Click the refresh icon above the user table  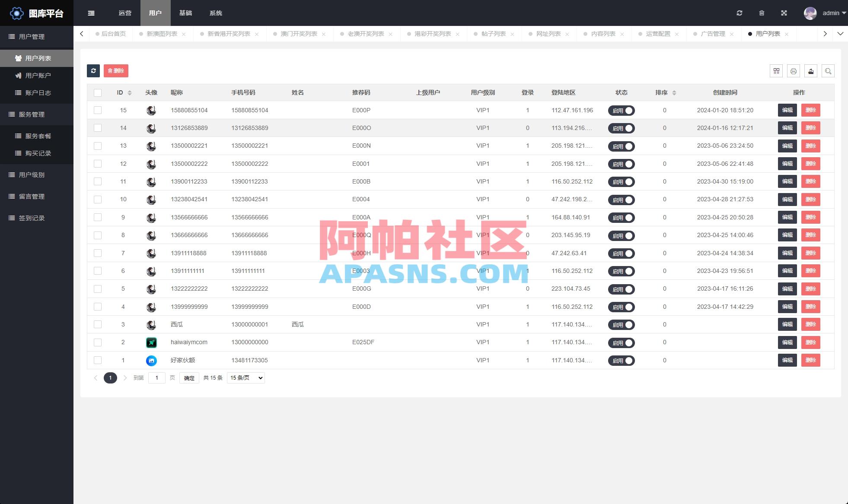(x=93, y=71)
